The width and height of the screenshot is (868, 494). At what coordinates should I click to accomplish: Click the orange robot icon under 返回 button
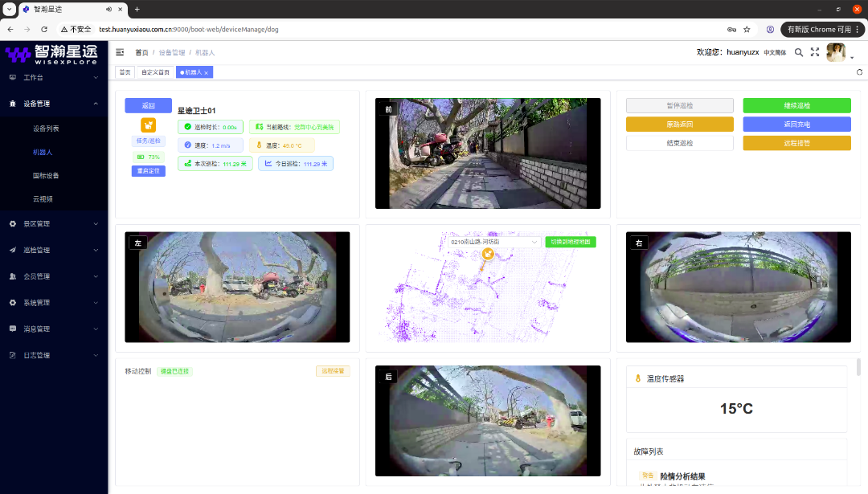(x=149, y=125)
